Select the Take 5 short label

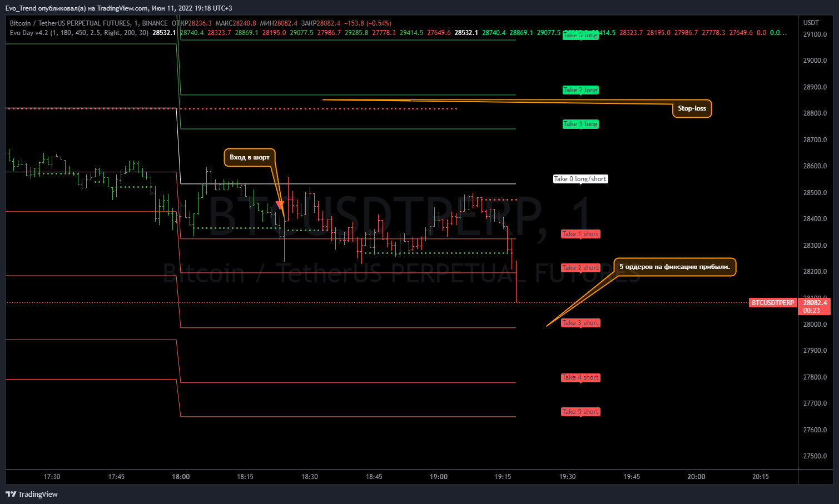tap(580, 412)
